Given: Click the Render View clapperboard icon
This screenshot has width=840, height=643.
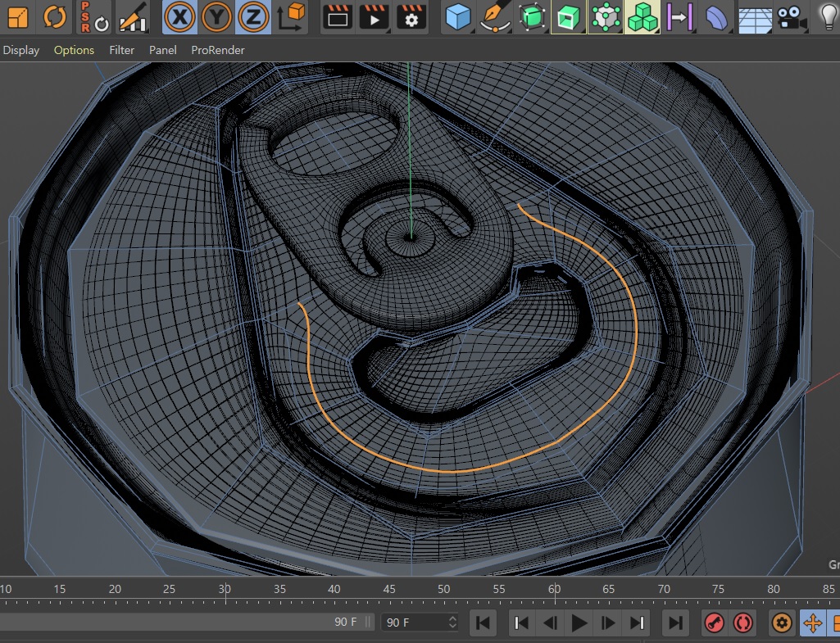Looking at the screenshot, I should coord(338,16).
